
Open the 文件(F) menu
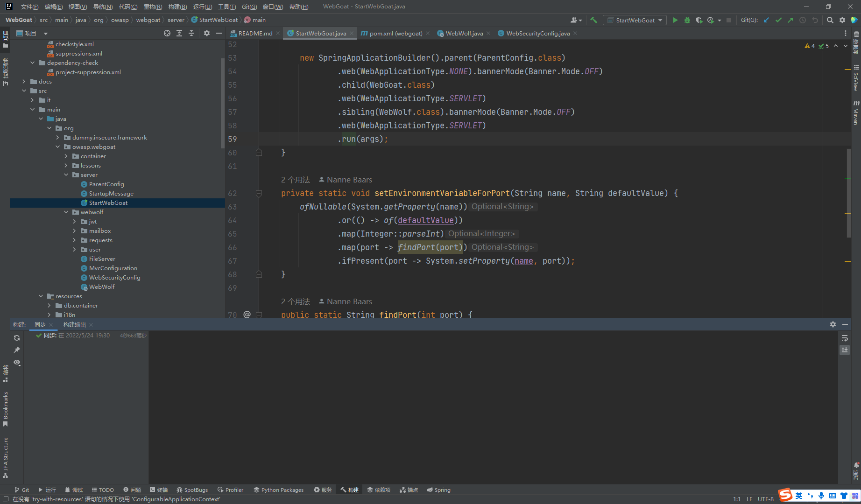[29, 7]
